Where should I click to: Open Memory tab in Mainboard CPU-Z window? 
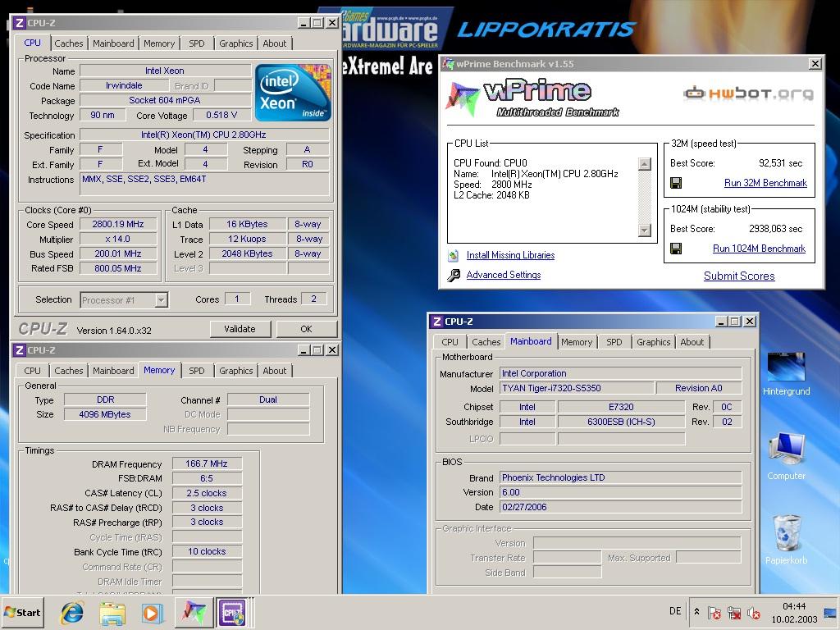(577, 342)
